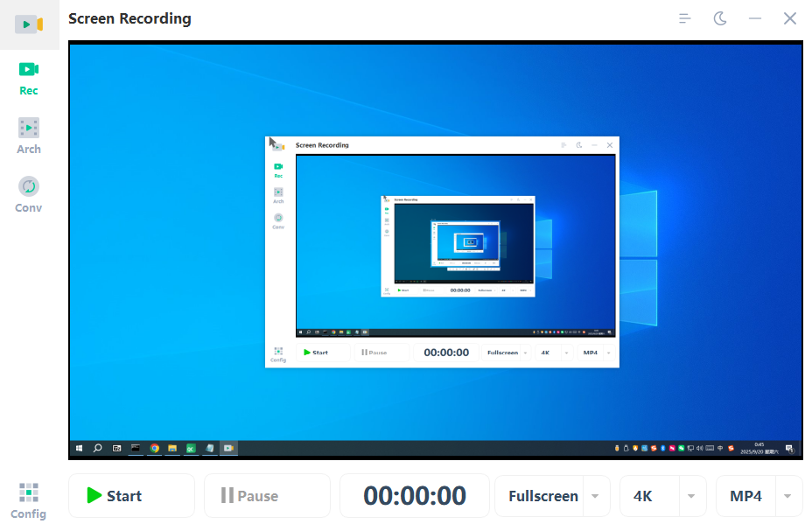Open the Config settings panel
This screenshot has width=812, height=531.
29,500
